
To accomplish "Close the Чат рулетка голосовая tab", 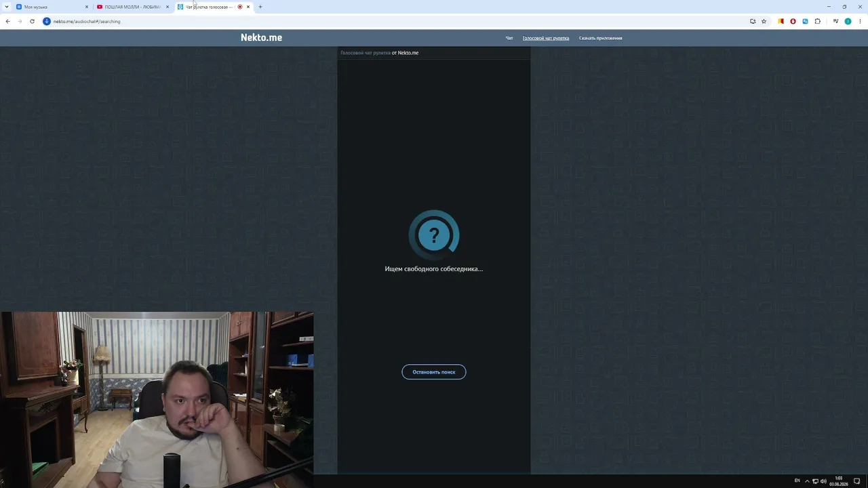I will 248,7.
